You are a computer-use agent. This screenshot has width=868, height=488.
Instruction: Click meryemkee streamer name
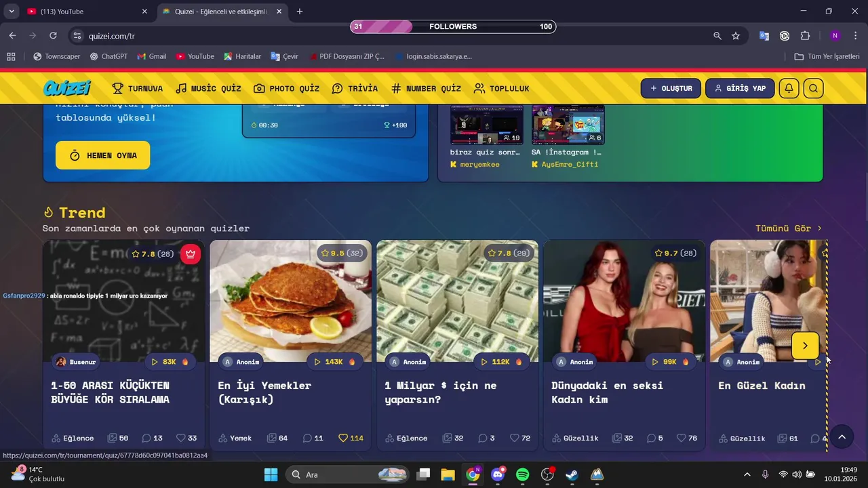pyautogui.click(x=479, y=165)
